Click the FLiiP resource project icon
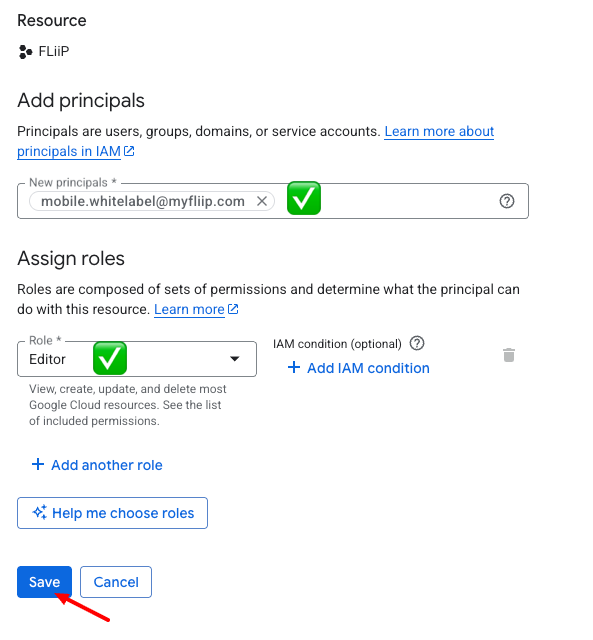 tap(25, 52)
